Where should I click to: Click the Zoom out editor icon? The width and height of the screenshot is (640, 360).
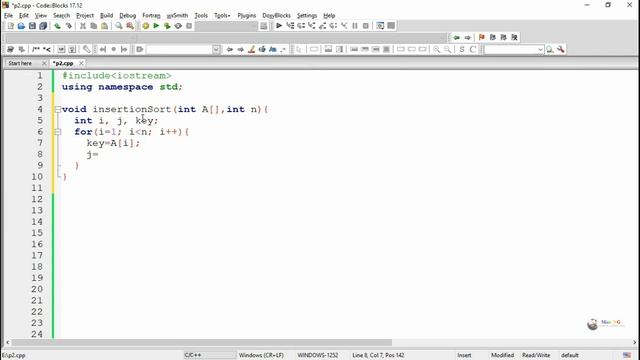(448, 49)
